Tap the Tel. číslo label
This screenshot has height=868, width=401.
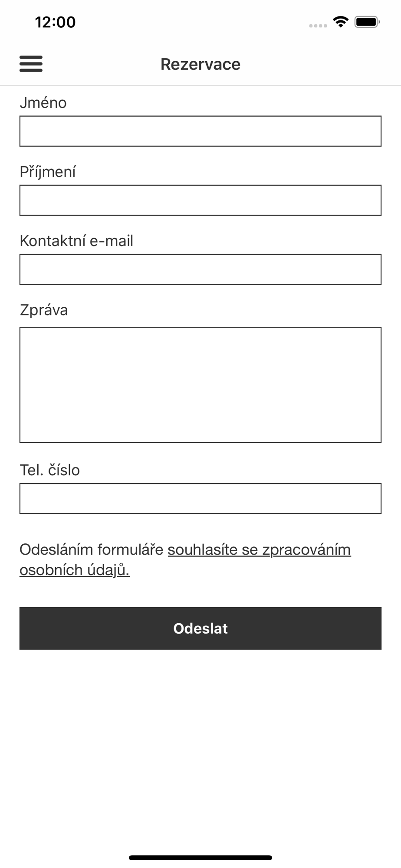pyautogui.click(x=49, y=470)
